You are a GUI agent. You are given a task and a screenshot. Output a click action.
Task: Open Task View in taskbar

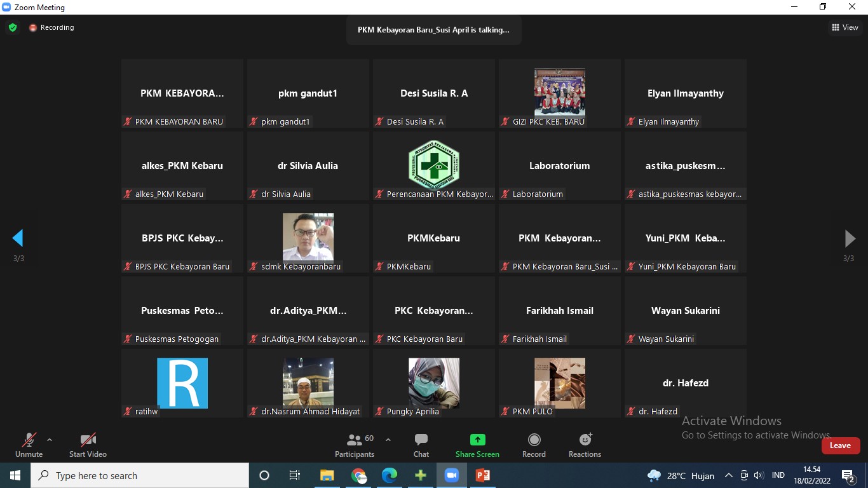(295, 475)
